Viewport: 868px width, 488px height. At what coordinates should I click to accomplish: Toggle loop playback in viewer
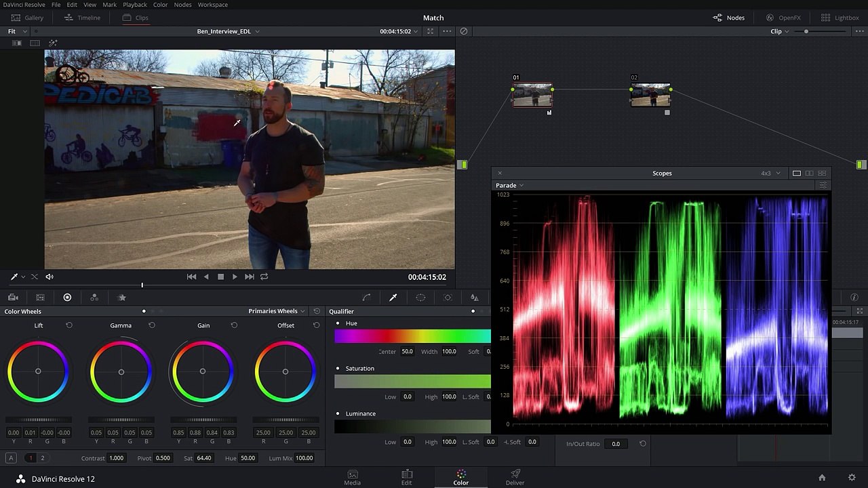[264, 277]
